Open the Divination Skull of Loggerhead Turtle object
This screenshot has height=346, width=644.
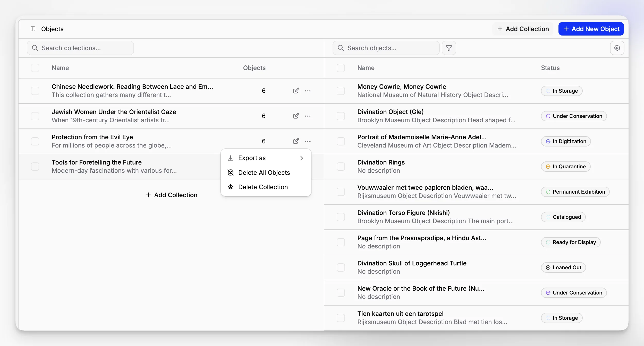pos(412,263)
